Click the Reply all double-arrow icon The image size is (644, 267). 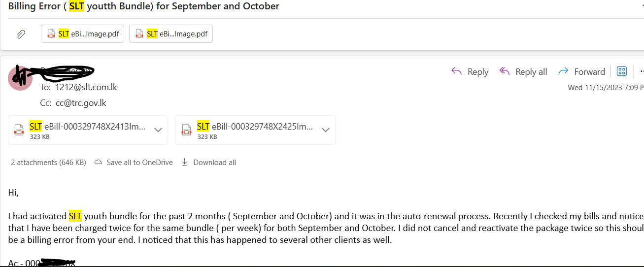click(504, 71)
